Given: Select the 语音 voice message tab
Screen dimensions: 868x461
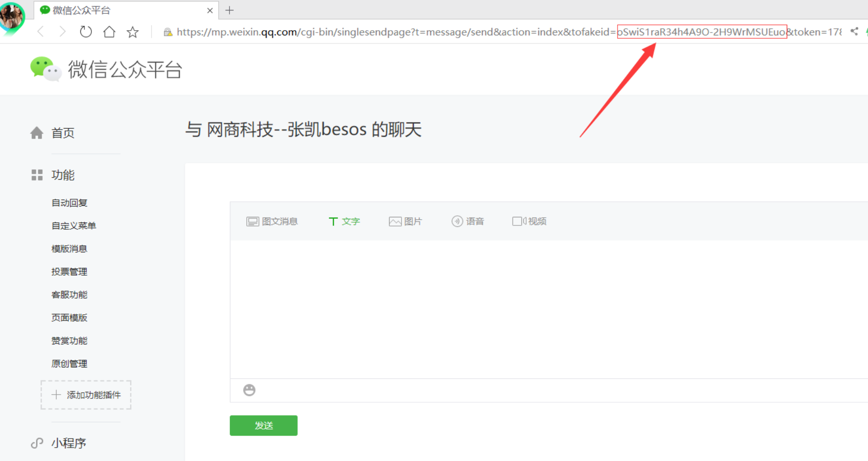Looking at the screenshot, I should point(467,221).
